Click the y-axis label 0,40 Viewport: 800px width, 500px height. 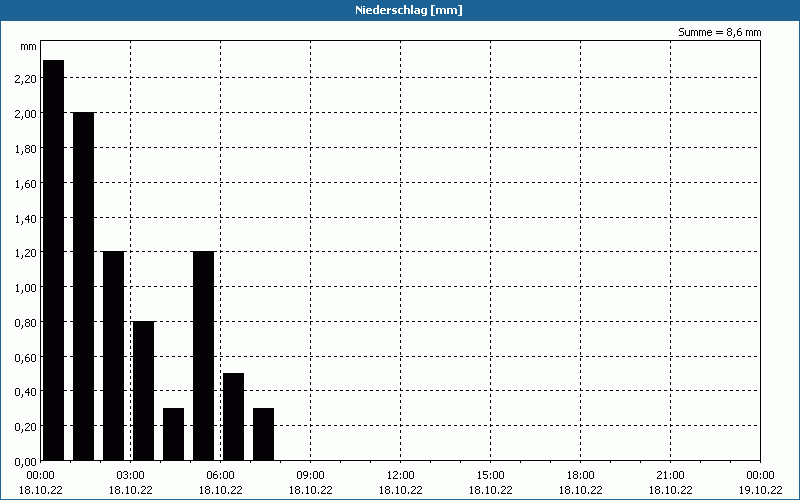26,392
